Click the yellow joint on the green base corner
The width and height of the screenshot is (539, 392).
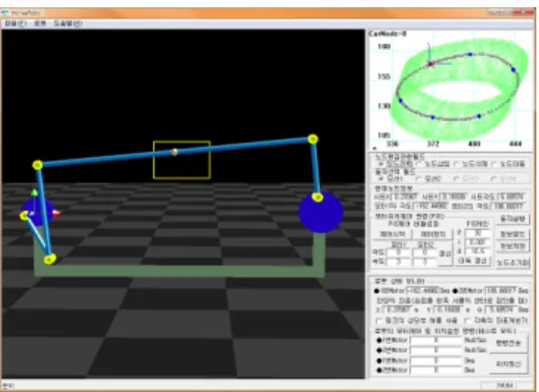(50, 258)
